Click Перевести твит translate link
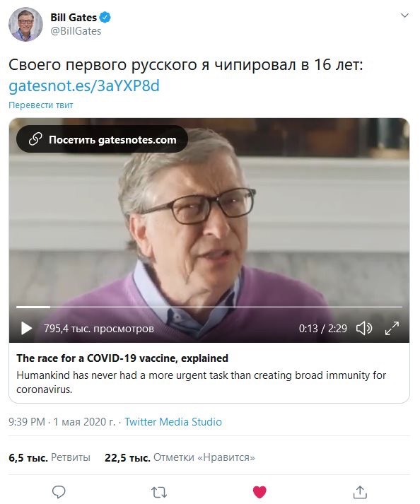The width and height of the screenshot is (420, 504). point(41,105)
